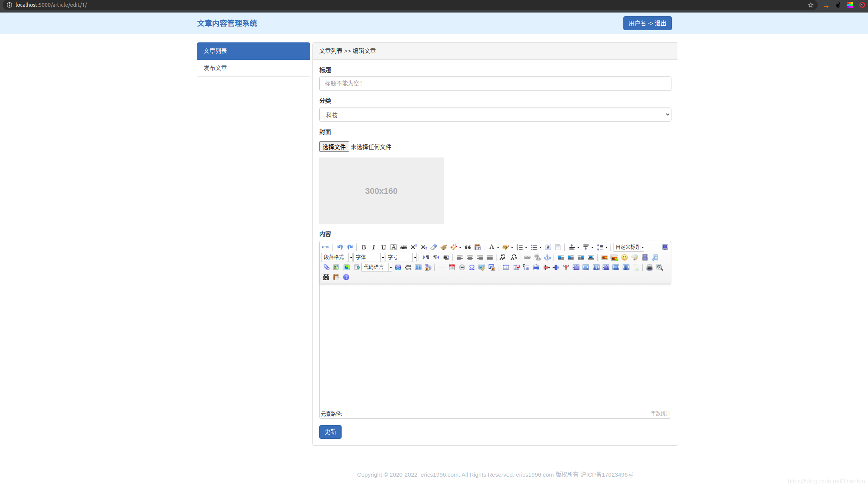
Task: Open editor help question mark icon
Action: pos(346,278)
